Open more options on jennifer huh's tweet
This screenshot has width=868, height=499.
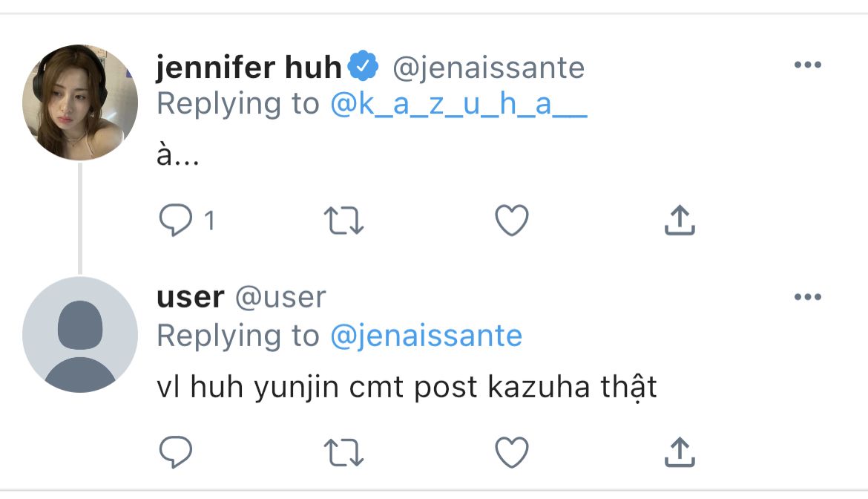point(807,65)
